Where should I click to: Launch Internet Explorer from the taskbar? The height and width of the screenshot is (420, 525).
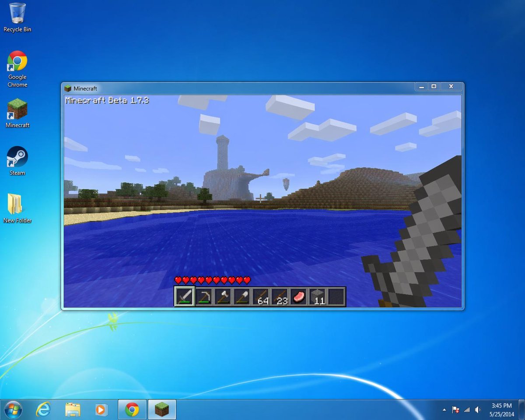(43, 409)
